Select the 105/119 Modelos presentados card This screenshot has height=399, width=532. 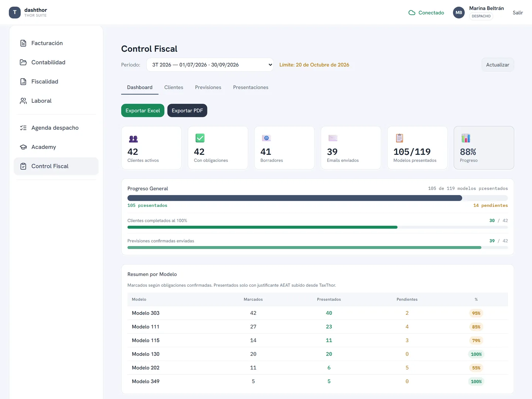417,148
